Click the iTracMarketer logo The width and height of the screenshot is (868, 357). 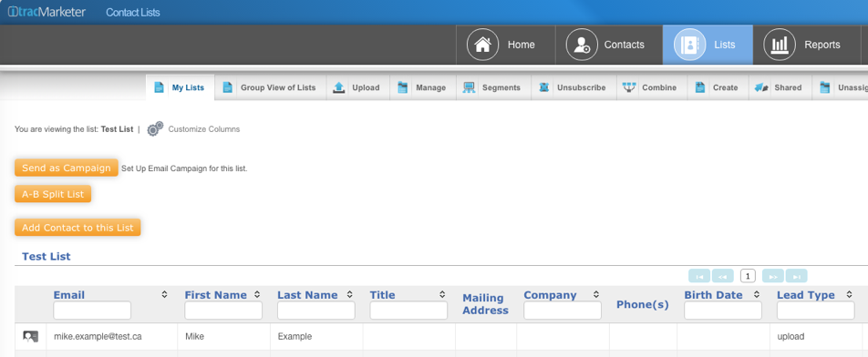pos(46,12)
